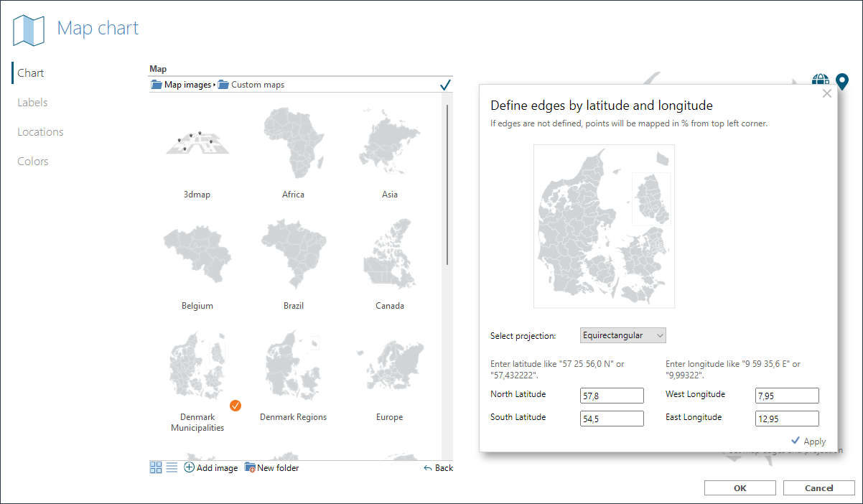Click the Apply checkmark button

pos(808,441)
